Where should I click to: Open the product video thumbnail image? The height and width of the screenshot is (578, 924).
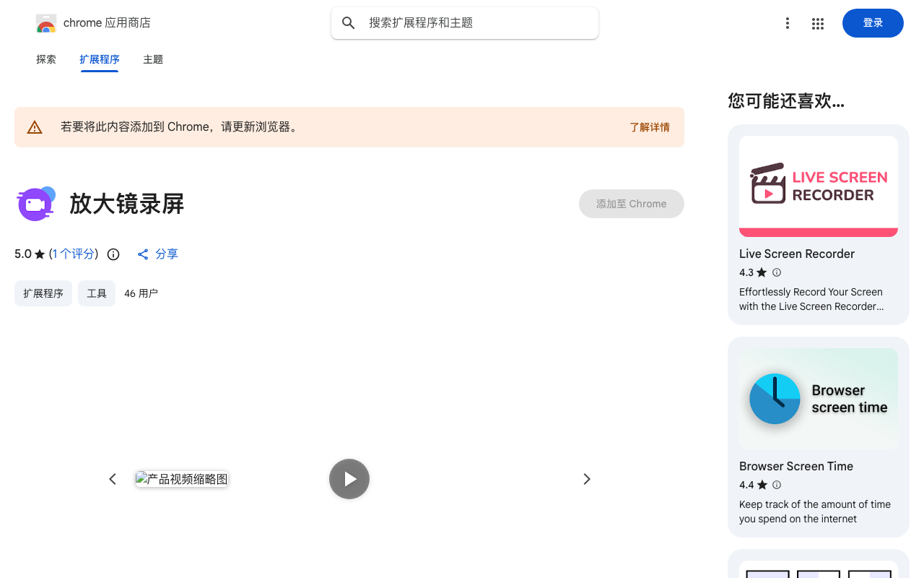coord(182,479)
